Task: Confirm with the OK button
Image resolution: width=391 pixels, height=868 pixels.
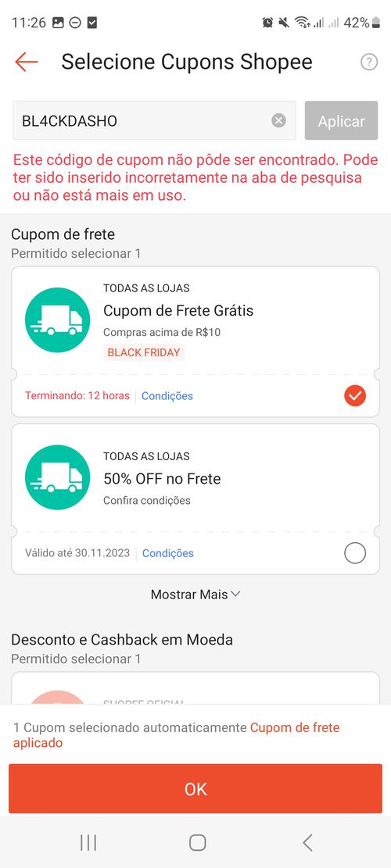Action: [x=195, y=788]
